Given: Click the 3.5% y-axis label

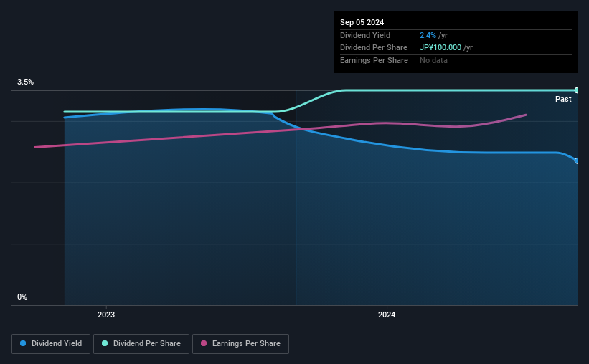Looking at the screenshot, I should (25, 82).
